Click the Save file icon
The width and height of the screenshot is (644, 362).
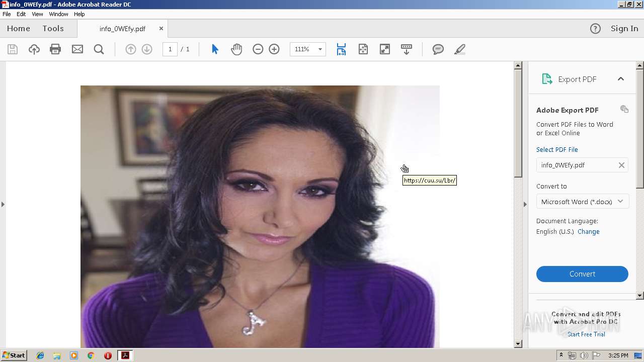(x=13, y=49)
